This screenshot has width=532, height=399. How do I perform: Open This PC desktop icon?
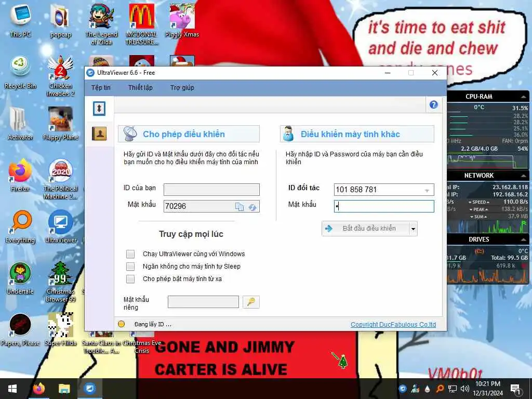20,21
